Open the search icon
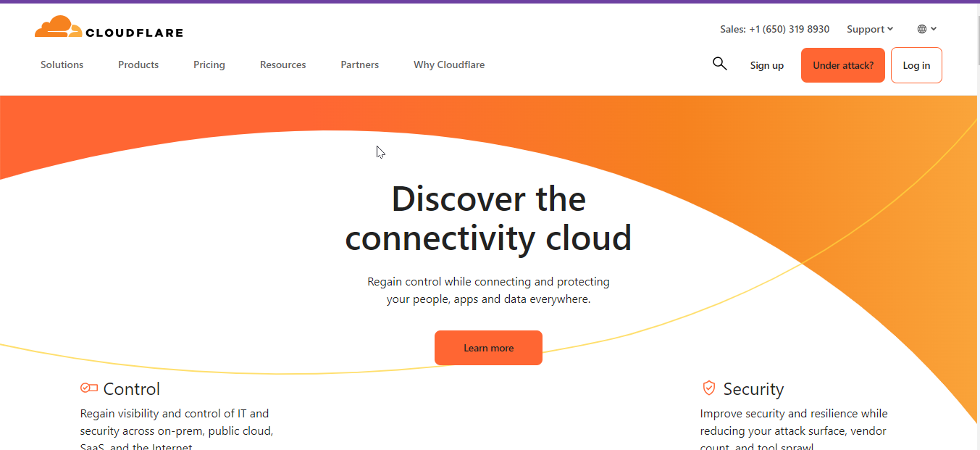This screenshot has width=980, height=450. pyautogui.click(x=719, y=64)
